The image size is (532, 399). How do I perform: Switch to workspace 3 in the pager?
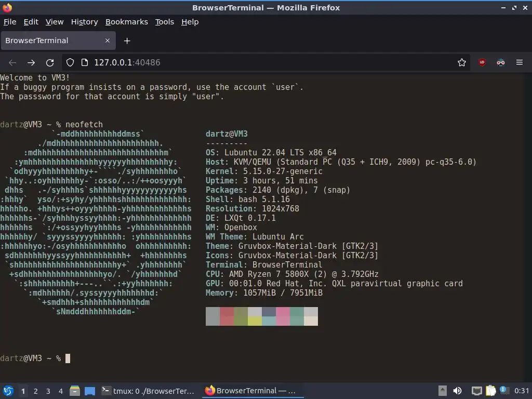point(48,391)
